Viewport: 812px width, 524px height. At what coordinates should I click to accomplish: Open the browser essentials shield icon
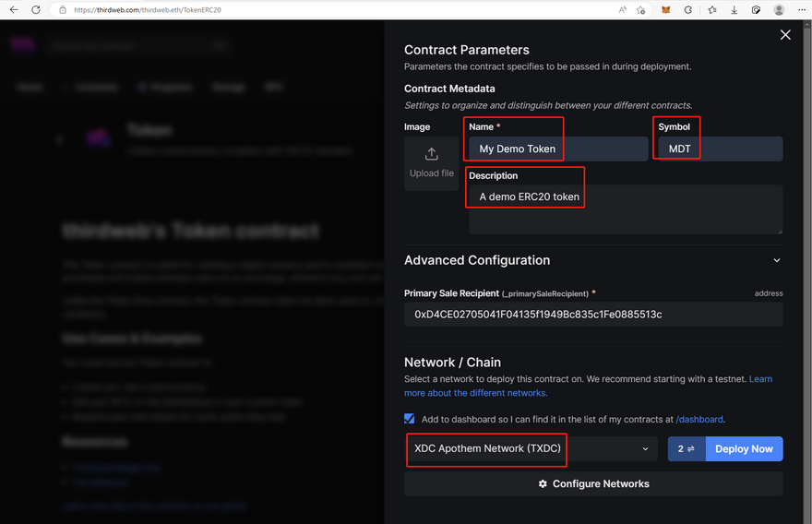click(756, 10)
